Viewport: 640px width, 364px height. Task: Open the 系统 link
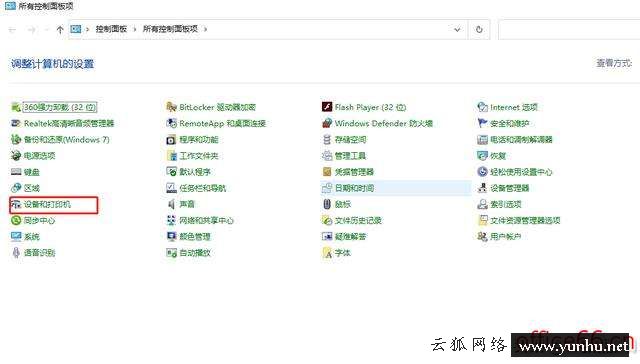pos(32,237)
